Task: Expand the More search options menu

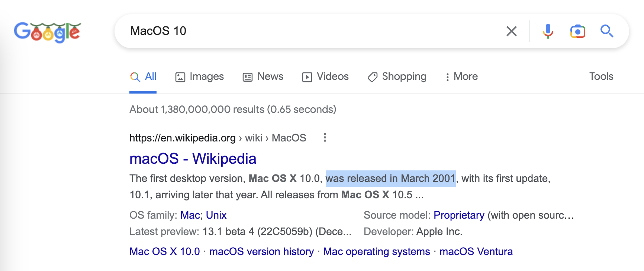Action: 461,77
